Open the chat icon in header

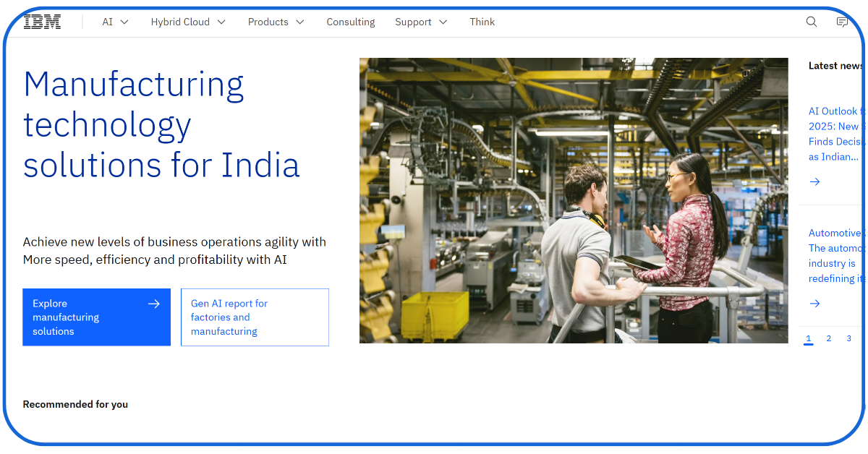[842, 22]
